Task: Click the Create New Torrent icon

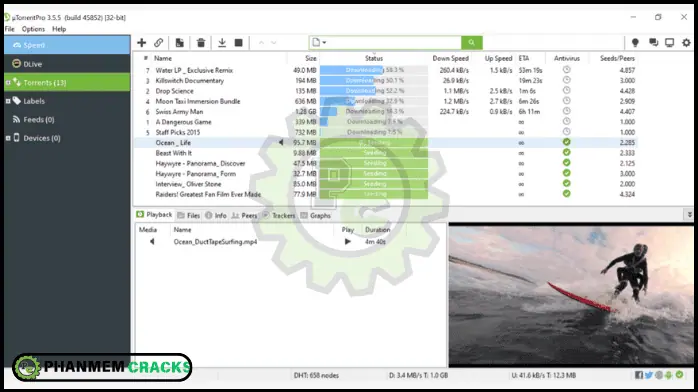Action: 179,43
